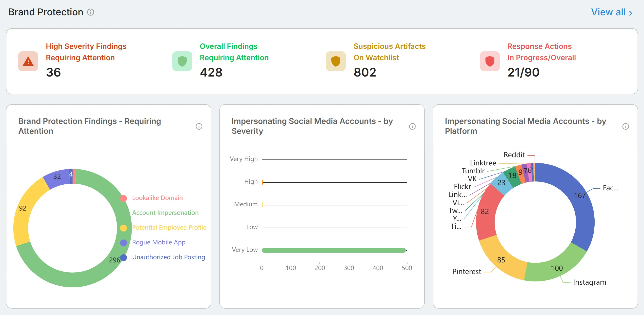Click the Rogue Mobile App purple legend dot

(123, 242)
